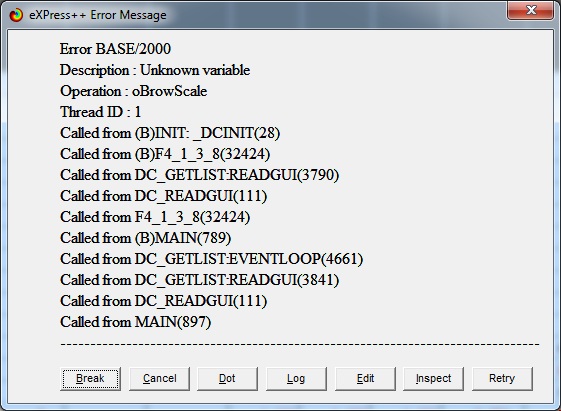
Task: Select 'Description : Unknown variable' text
Action: pos(155,70)
